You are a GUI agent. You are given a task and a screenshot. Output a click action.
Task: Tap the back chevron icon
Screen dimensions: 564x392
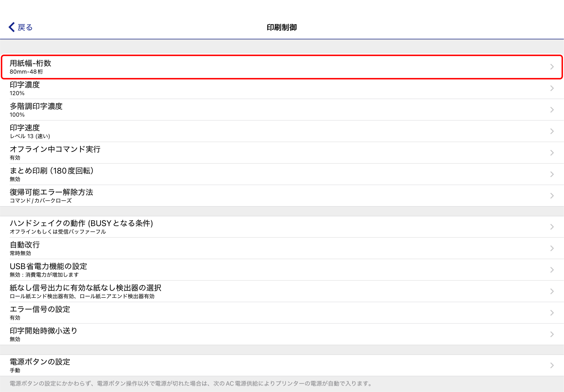[x=11, y=27]
